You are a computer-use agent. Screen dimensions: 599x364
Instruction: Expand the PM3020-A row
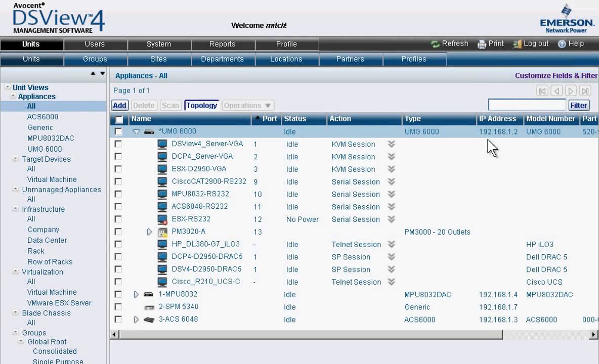[149, 232]
